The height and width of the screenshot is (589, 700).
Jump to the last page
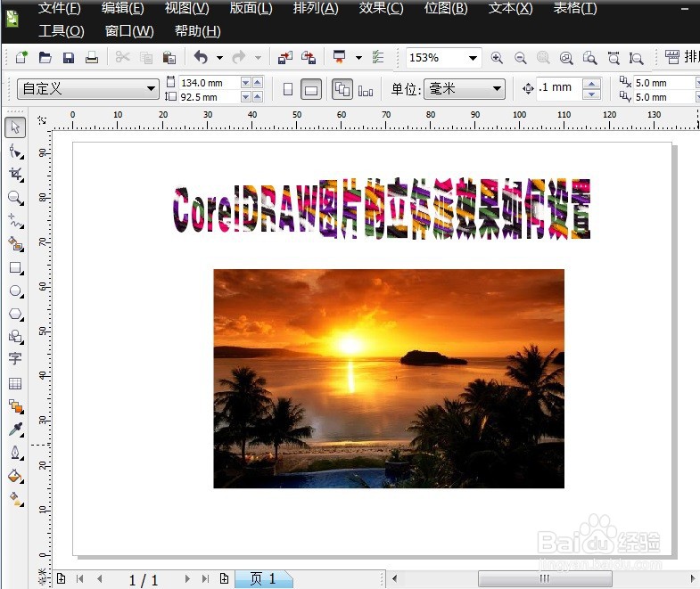click(x=205, y=578)
